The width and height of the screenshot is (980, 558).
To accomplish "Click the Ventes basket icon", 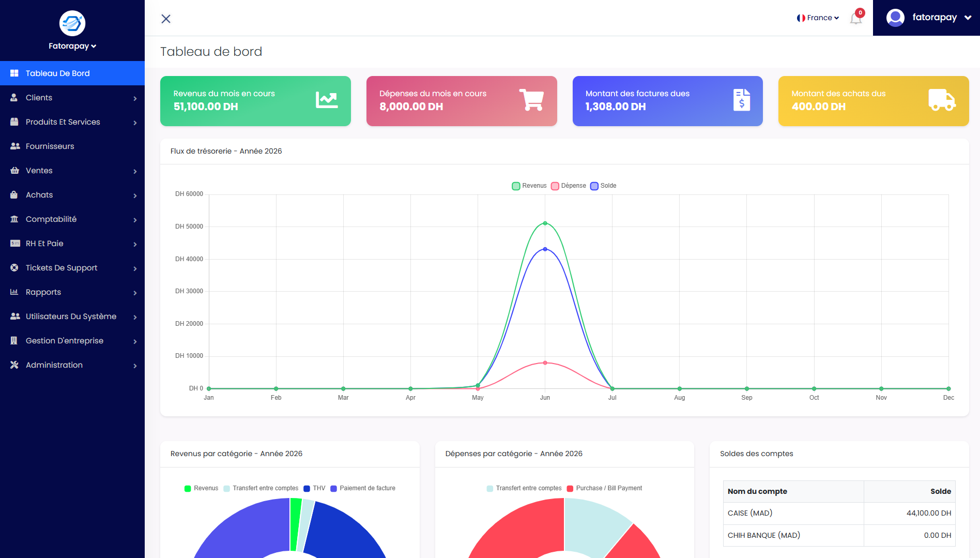I will [x=14, y=171].
